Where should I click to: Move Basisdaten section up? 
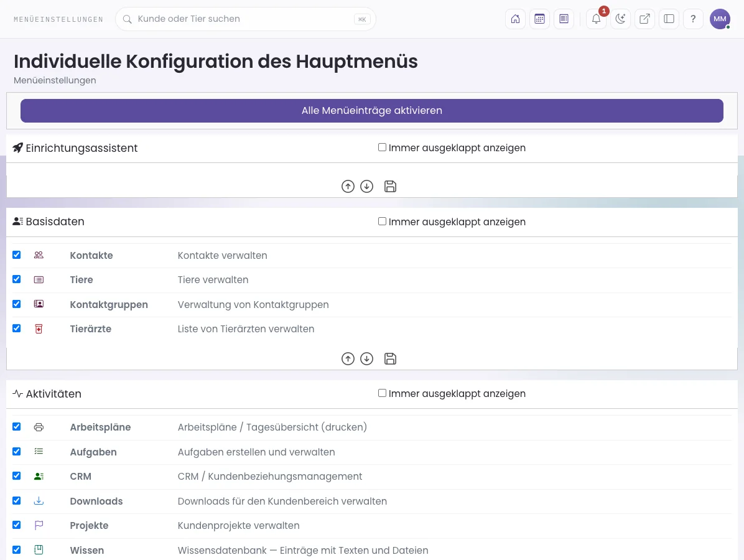pyautogui.click(x=348, y=359)
